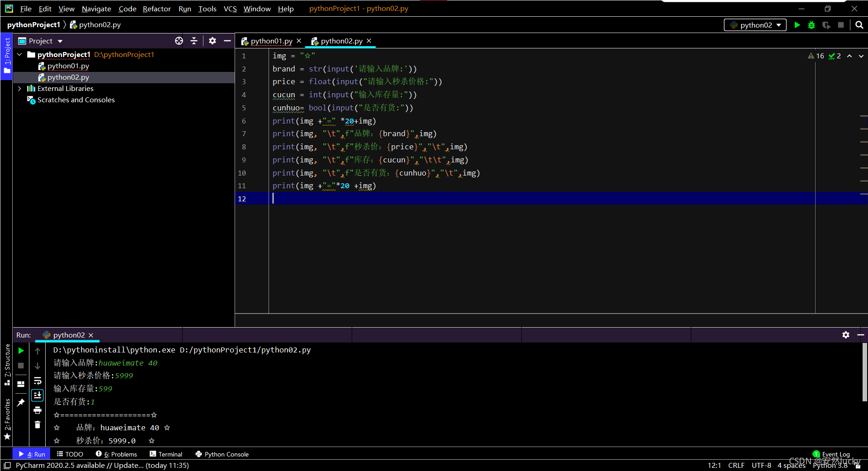The width and height of the screenshot is (868, 471).
Task: Collapse the pythonProject1 tree node
Action: click(19, 55)
